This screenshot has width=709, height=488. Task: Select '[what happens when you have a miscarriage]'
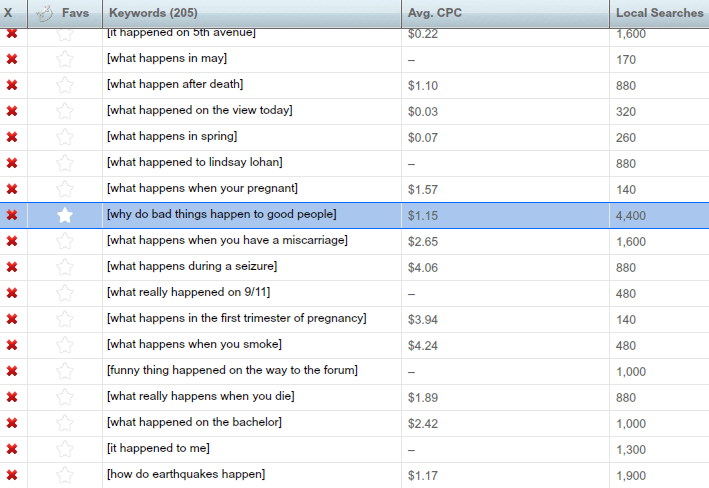coord(227,240)
